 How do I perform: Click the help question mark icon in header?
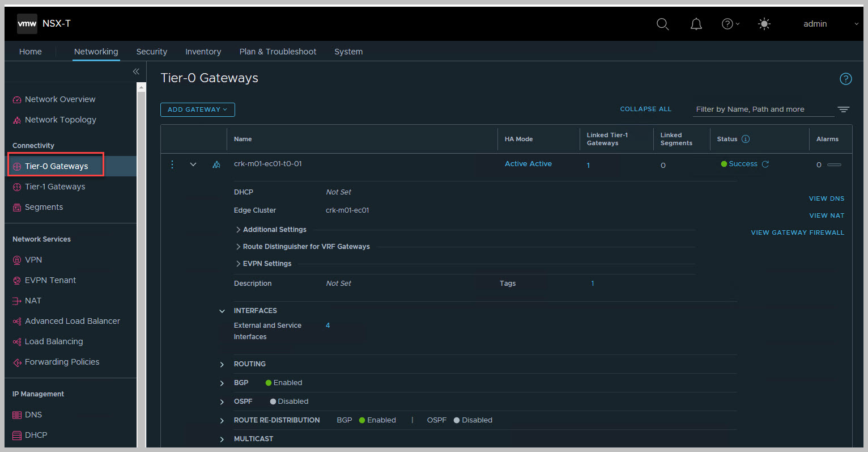[727, 24]
